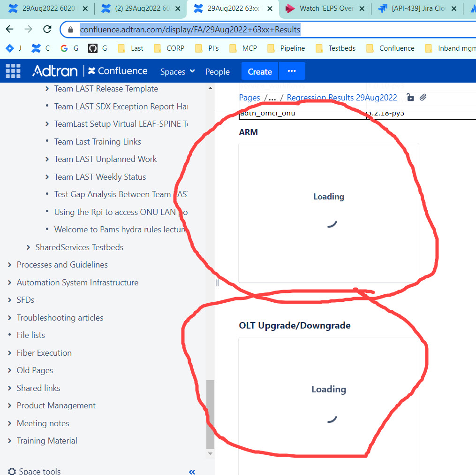Click the Pages breadcrumb link
The height and width of the screenshot is (475, 476).
[249, 98]
